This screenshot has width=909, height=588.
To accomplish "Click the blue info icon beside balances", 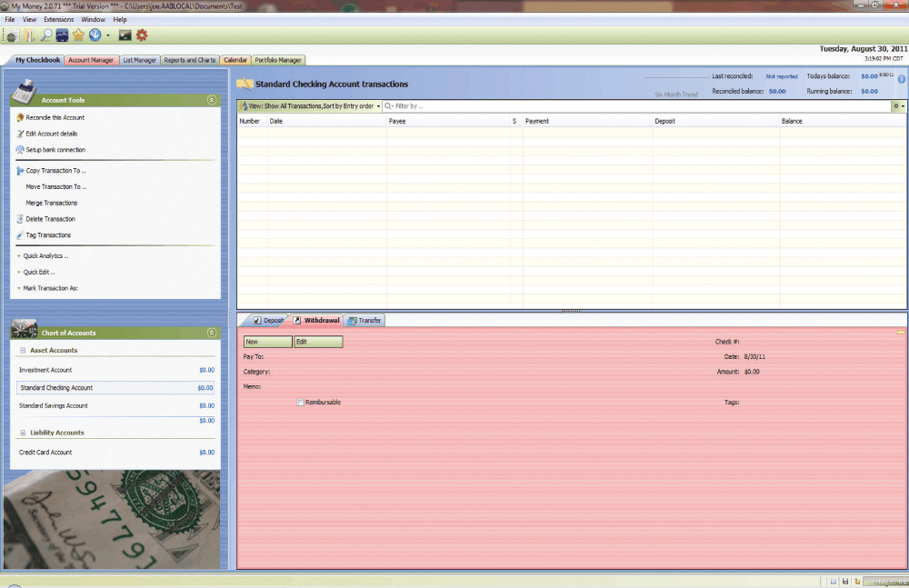I will coord(902,79).
